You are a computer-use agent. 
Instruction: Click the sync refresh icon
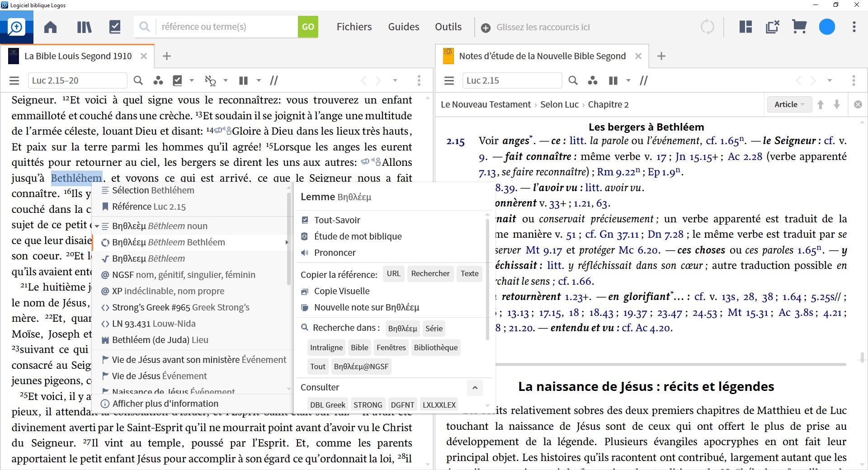[x=708, y=27]
